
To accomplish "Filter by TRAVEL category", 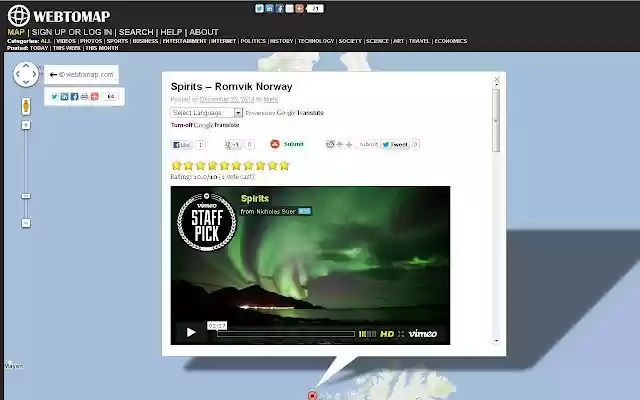I will point(419,41).
